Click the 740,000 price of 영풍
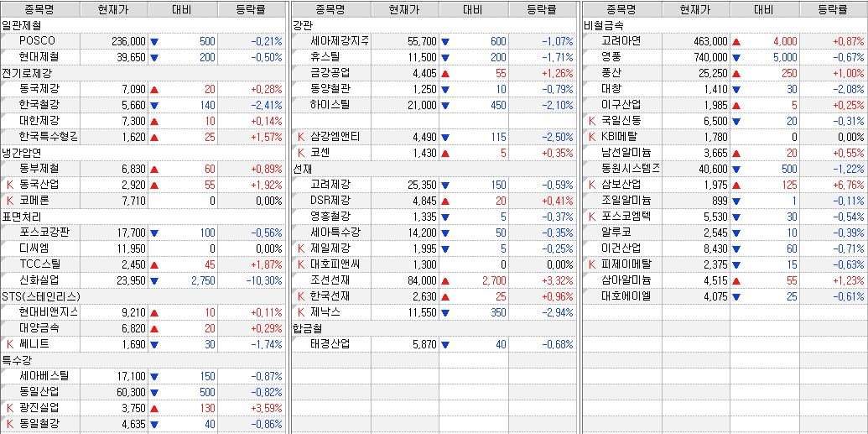This screenshot has height=434, width=868. coord(711,58)
